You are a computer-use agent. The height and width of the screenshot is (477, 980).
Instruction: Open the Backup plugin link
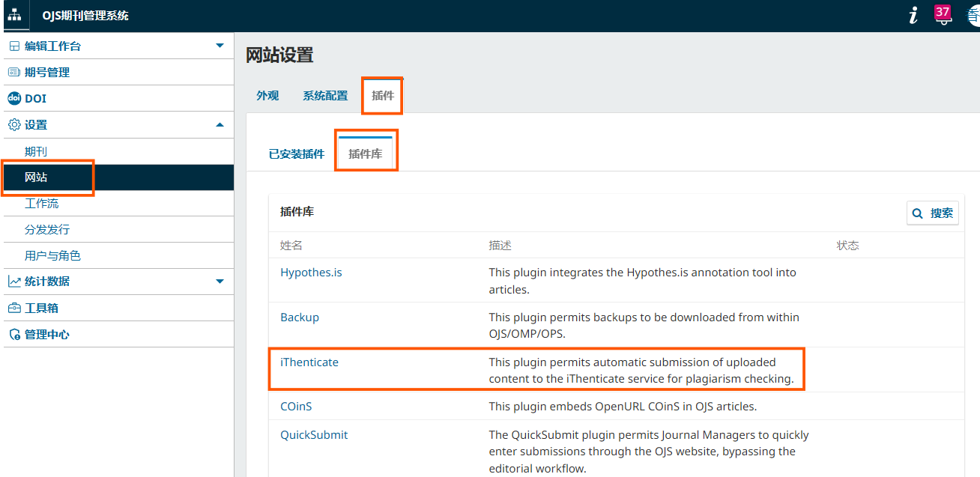pos(300,318)
